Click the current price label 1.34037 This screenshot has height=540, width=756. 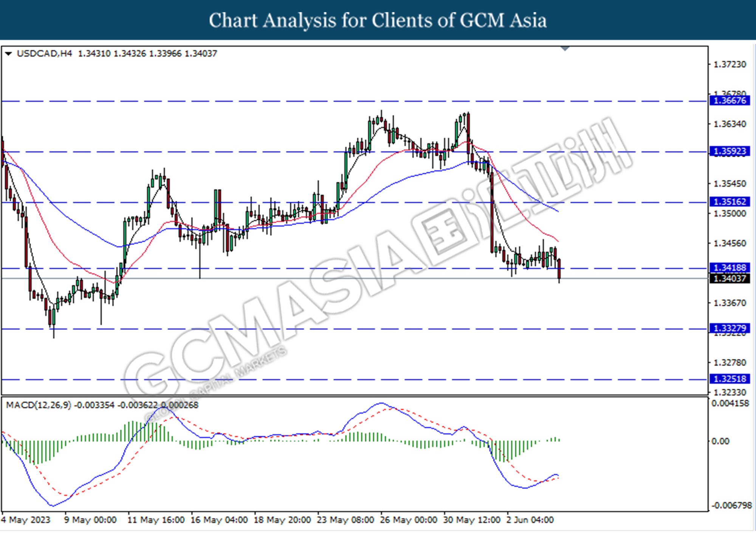click(730, 279)
